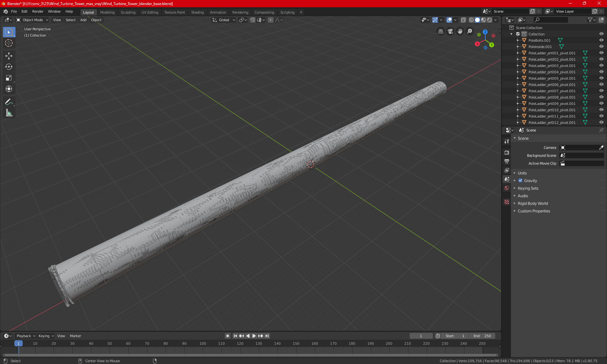Open the File menu
The image size is (607, 364).
click(x=14, y=11)
